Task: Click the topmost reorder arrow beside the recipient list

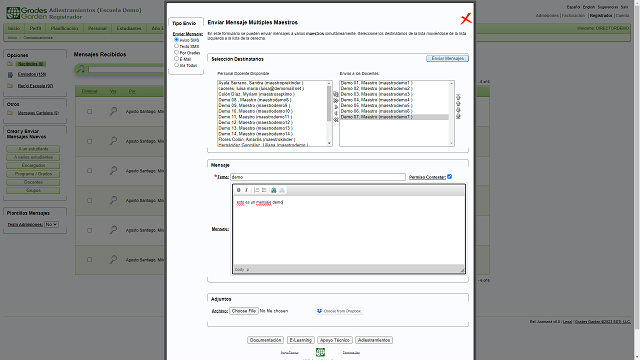Action: [458, 97]
